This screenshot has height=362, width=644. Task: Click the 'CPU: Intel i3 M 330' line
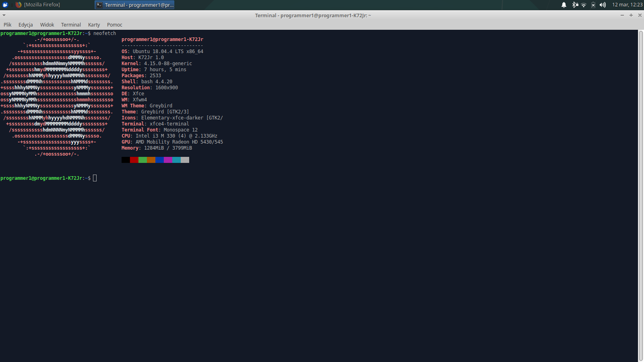[x=170, y=136]
